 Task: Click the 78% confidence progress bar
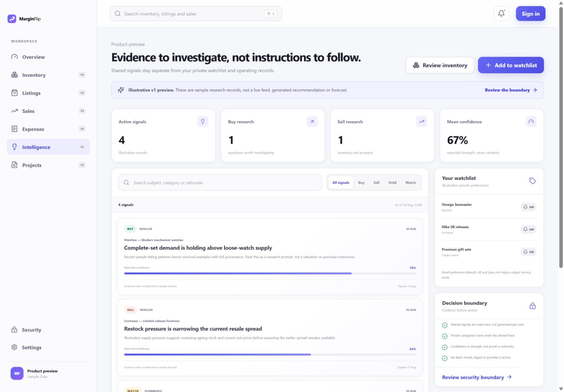click(x=270, y=273)
